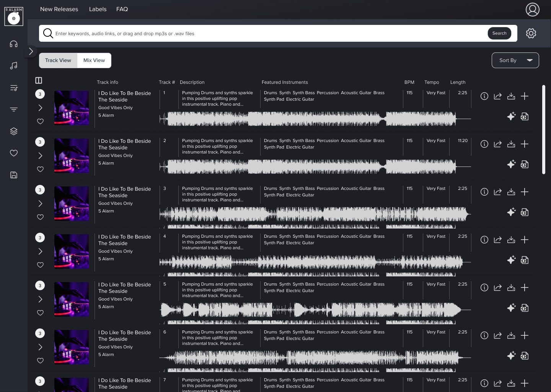551x392 pixels.
Task: Share track 1
Action: tap(498, 96)
